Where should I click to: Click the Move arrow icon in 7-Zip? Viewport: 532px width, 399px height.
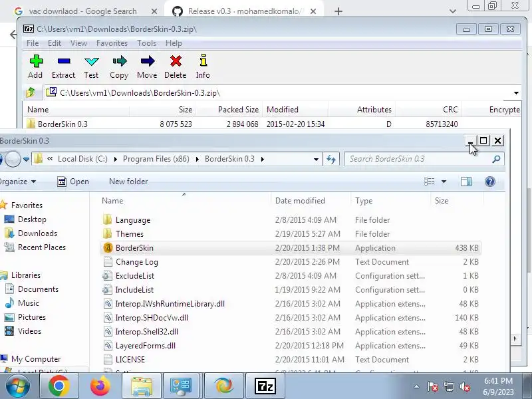147,61
